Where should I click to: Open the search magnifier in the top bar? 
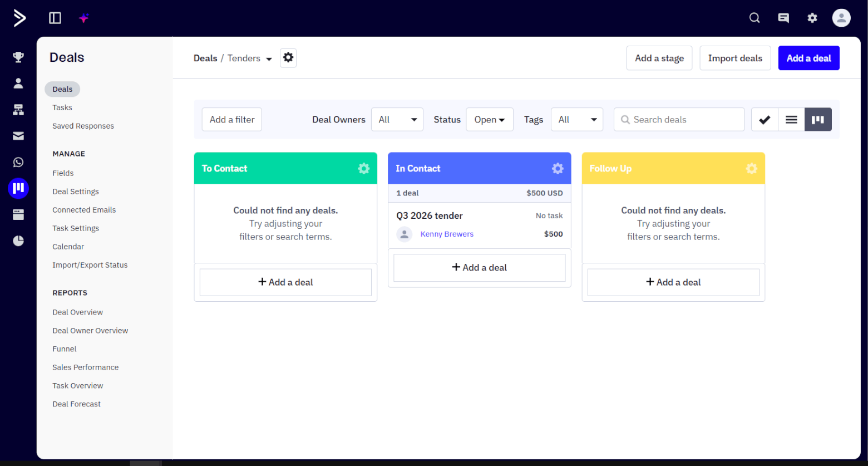pos(754,17)
